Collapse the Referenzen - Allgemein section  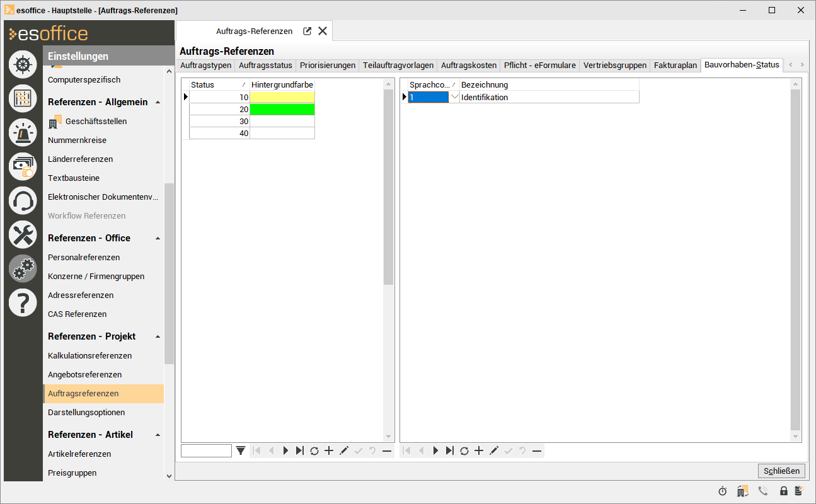click(158, 102)
